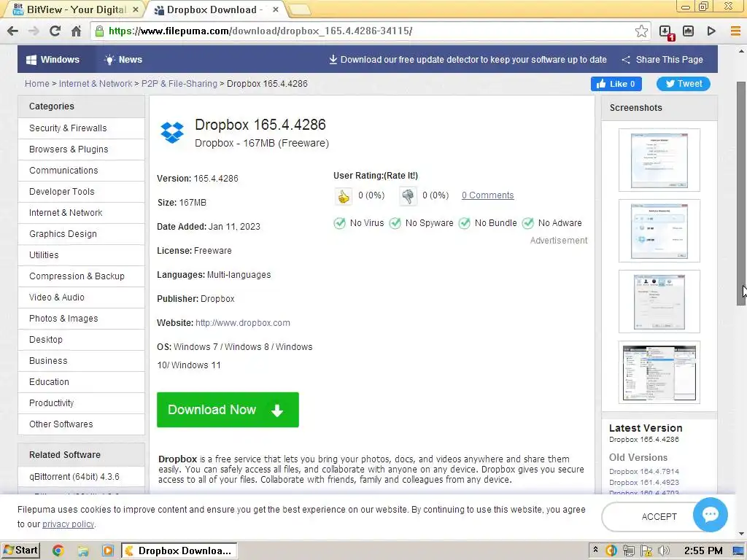Close the Dropbox Download tab

click(x=275, y=9)
